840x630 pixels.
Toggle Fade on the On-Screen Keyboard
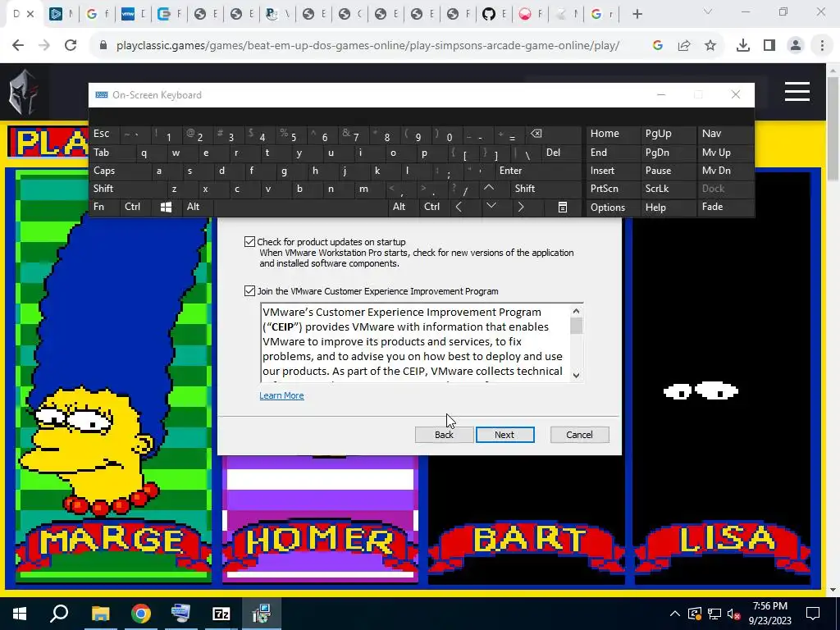pyautogui.click(x=725, y=207)
